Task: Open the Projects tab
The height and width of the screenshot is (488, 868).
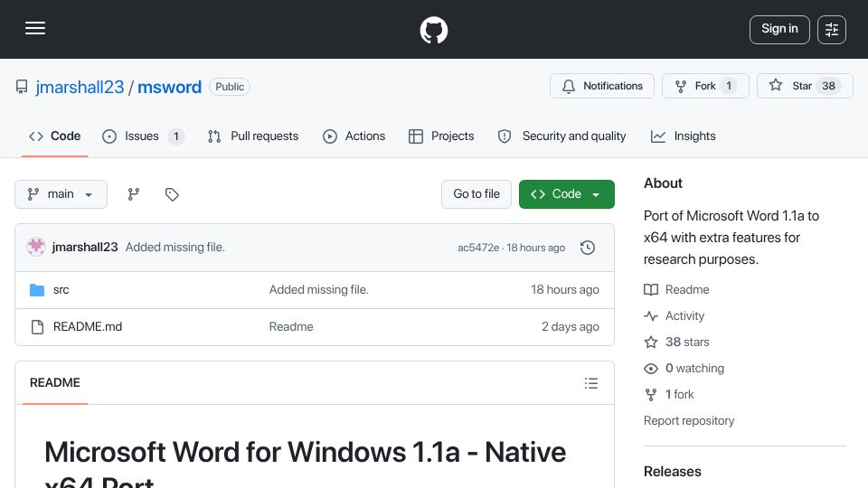Action: [441, 136]
